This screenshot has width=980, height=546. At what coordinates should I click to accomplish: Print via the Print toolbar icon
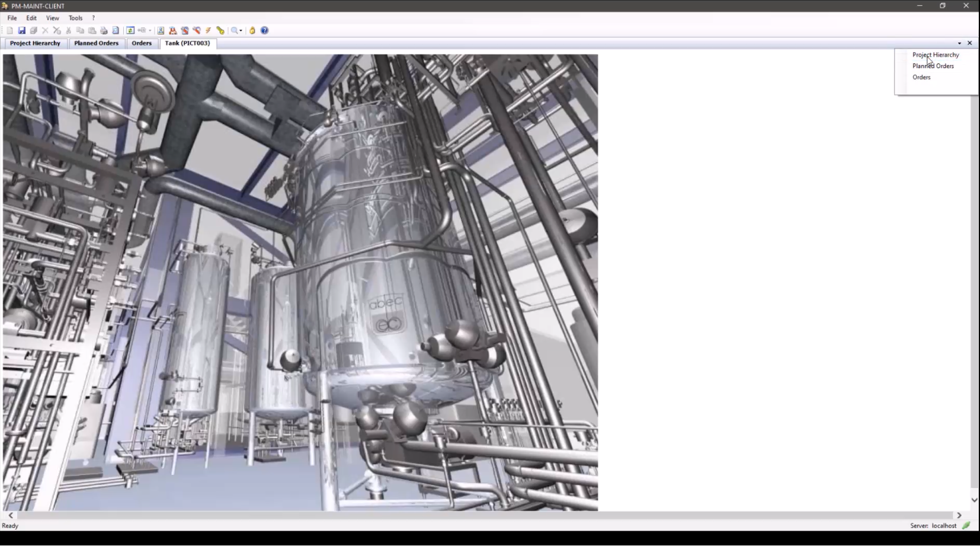point(103,30)
